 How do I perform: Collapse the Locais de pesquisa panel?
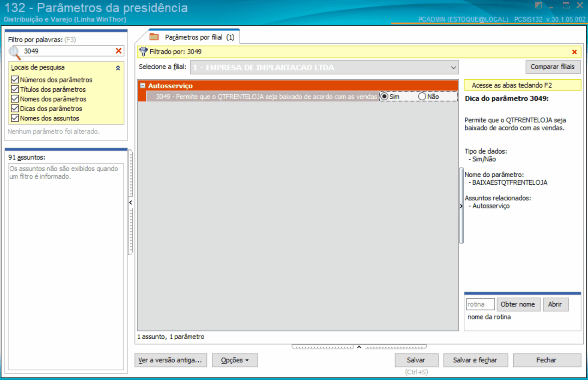pos(118,68)
